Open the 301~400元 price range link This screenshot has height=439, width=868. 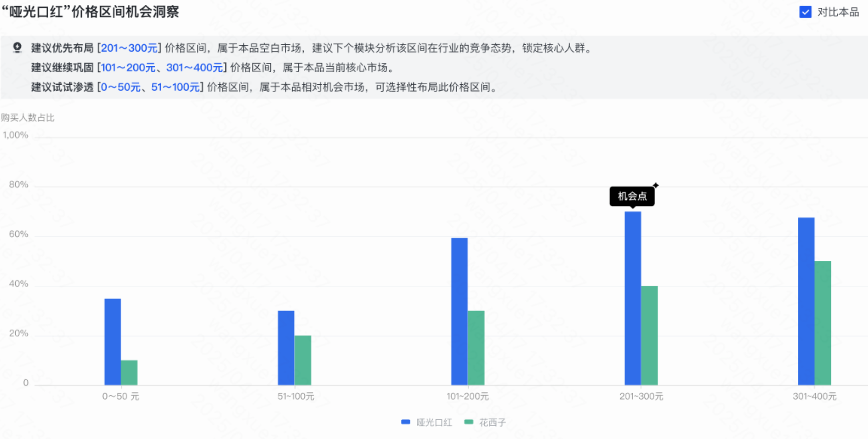(x=194, y=68)
